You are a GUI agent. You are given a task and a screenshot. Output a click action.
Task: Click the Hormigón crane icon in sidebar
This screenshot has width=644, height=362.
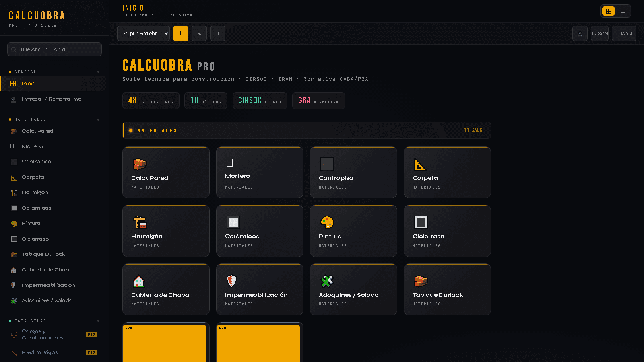14,193
